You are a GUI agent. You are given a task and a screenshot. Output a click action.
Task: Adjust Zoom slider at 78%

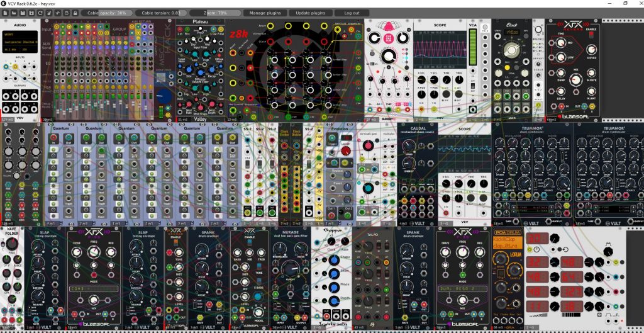coord(215,13)
